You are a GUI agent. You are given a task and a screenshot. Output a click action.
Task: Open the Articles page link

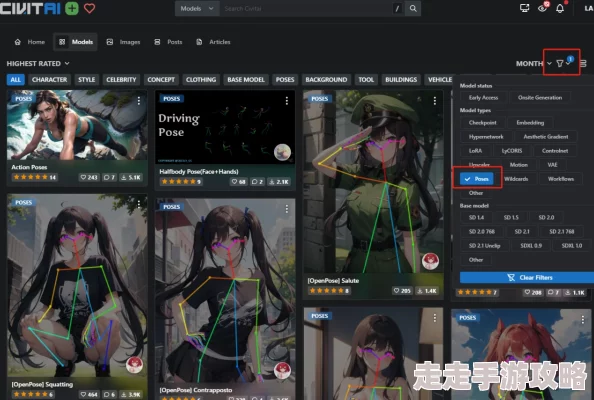213,42
